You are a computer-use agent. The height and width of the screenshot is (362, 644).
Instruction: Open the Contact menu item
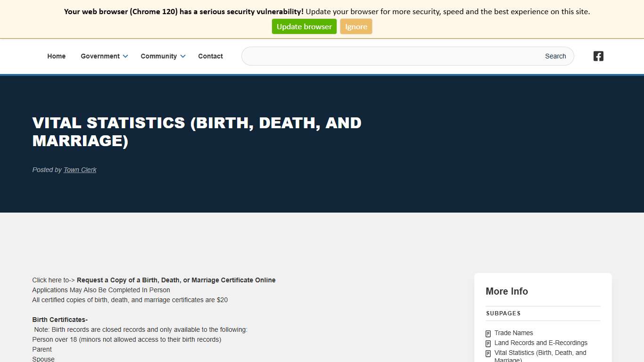(210, 56)
